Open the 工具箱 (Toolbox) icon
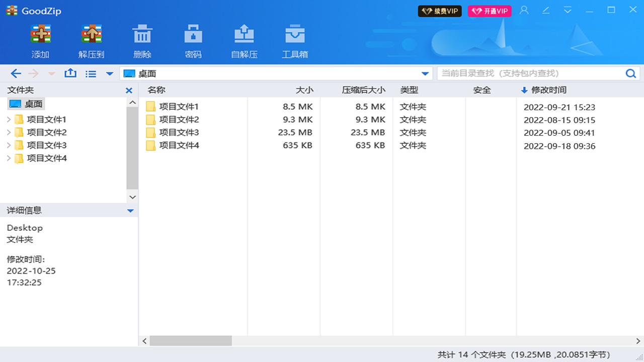 point(295,40)
